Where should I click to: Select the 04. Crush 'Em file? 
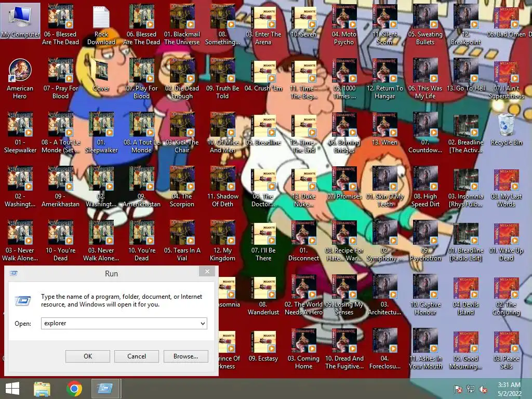tap(263, 75)
